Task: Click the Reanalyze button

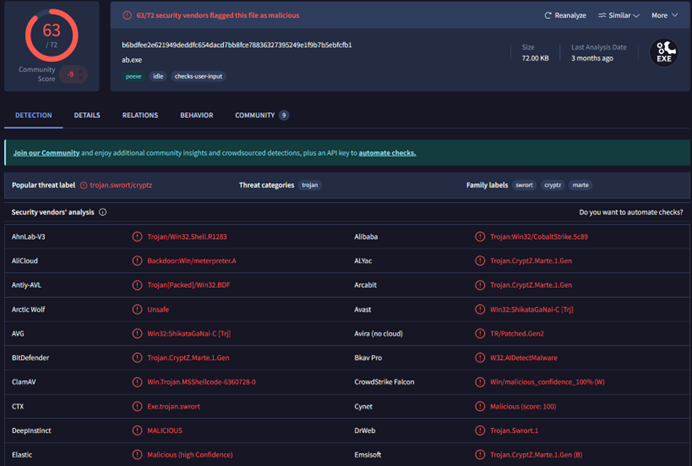Action: pyautogui.click(x=565, y=15)
